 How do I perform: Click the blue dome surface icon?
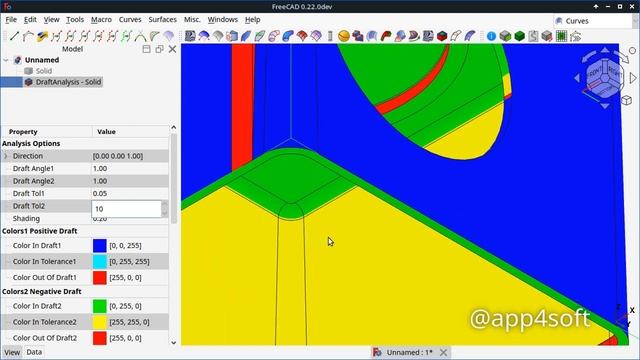[x=204, y=36]
